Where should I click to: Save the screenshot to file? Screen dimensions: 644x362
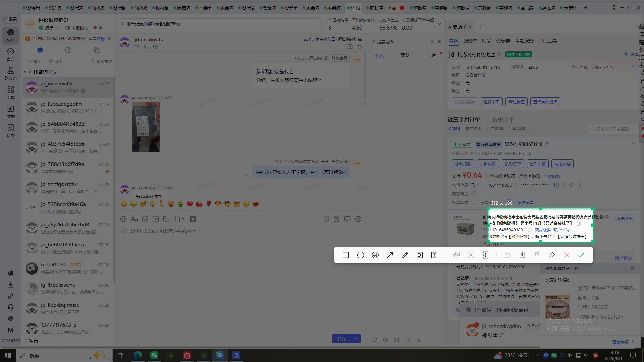click(x=522, y=255)
